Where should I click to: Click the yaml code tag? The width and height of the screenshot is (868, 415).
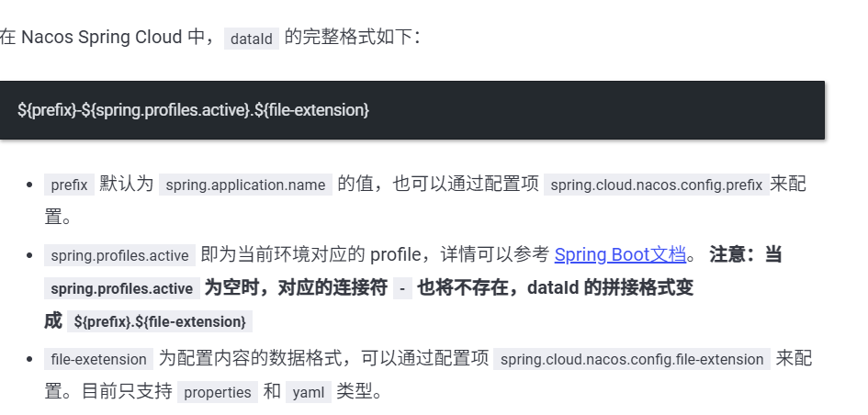click(307, 392)
